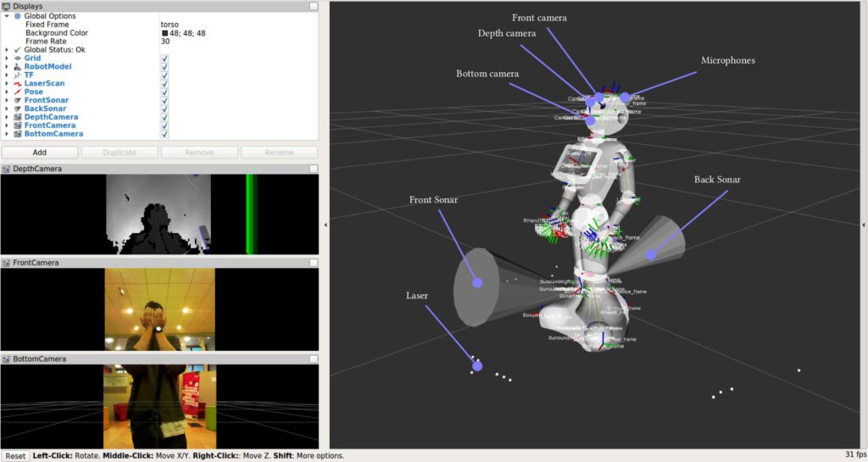The width and height of the screenshot is (868, 462).
Task: Toggle the BackSonar checkbox off
Action: [164, 109]
